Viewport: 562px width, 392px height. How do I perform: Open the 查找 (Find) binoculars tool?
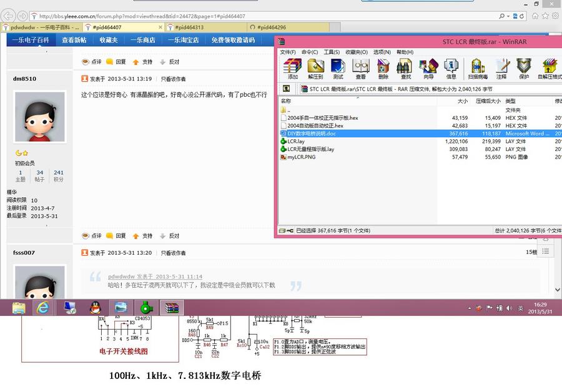pyautogui.click(x=405, y=68)
